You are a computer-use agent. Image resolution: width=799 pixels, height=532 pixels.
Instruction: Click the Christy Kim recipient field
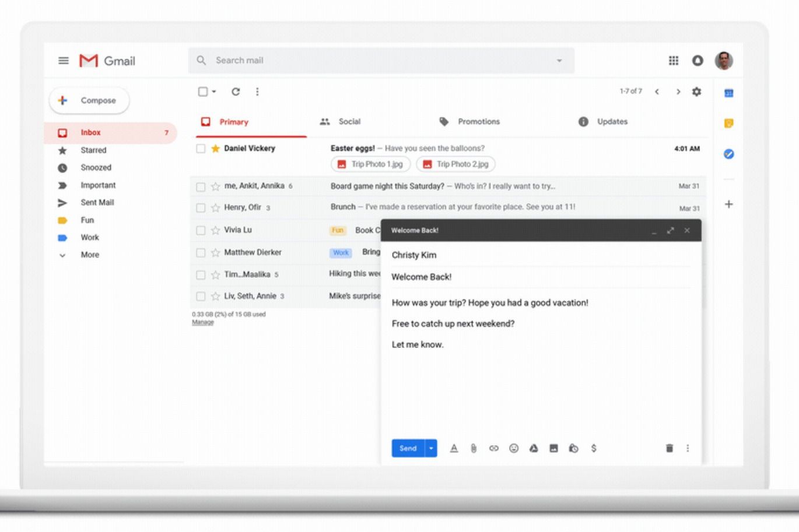tap(541, 255)
